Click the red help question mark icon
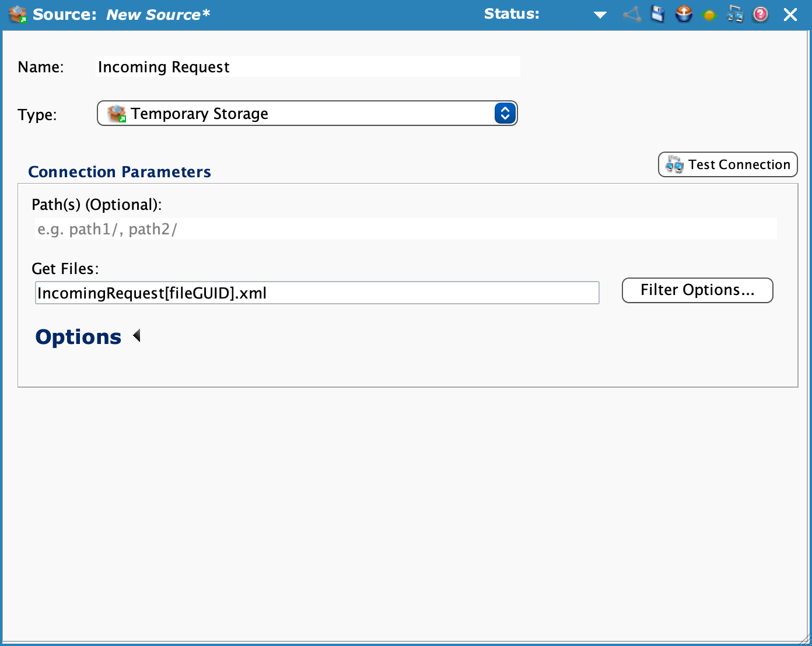Viewport: 812px width, 646px height. (x=761, y=15)
